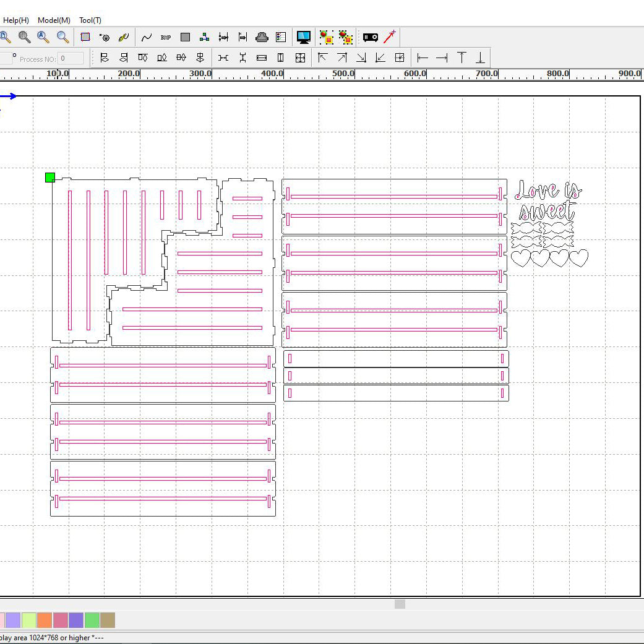Image resolution: width=644 pixels, height=644 pixels.
Task: Select the orange layer color swatch
Action: pos(45,620)
